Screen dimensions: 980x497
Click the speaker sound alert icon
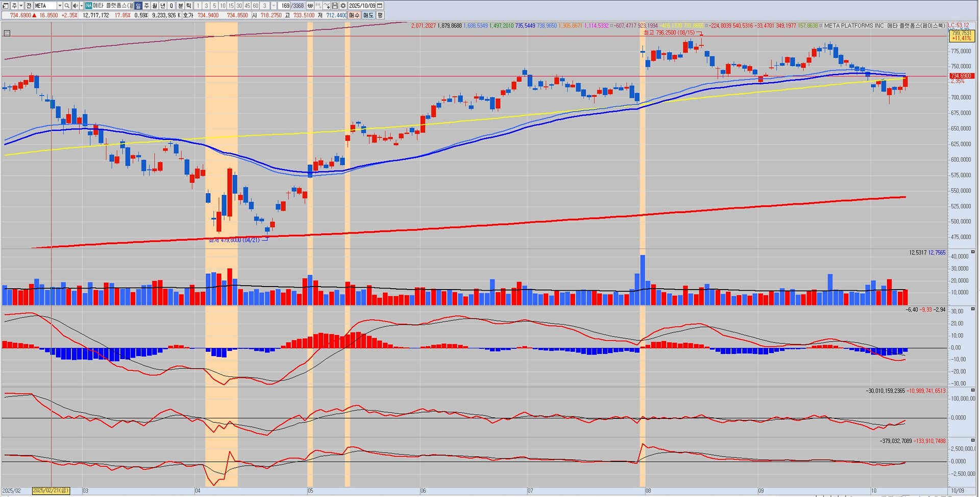(x=75, y=6)
